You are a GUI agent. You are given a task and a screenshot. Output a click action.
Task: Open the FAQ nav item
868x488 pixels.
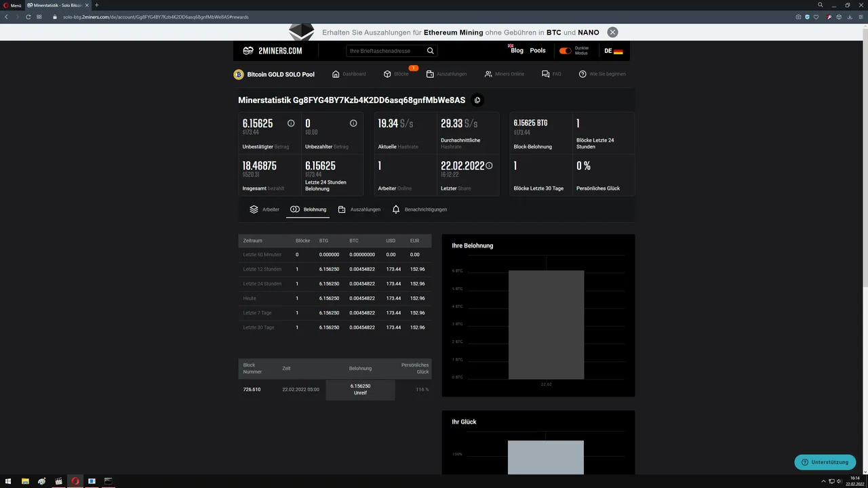(551, 74)
